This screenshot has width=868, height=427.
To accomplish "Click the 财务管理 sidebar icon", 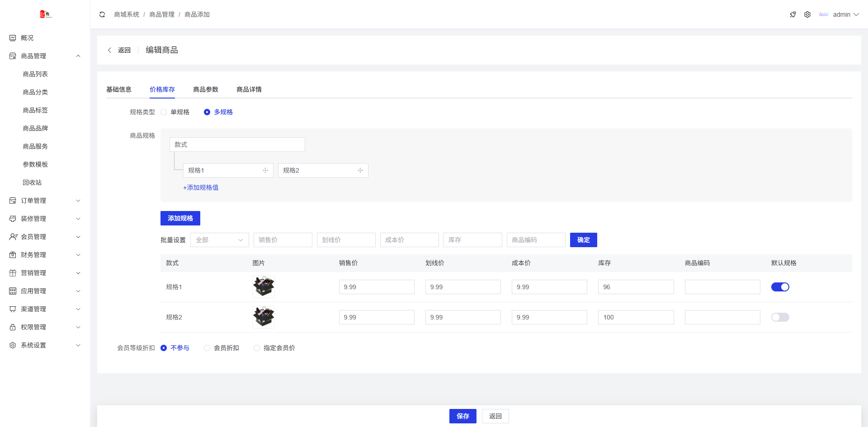I will click(13, 255).
